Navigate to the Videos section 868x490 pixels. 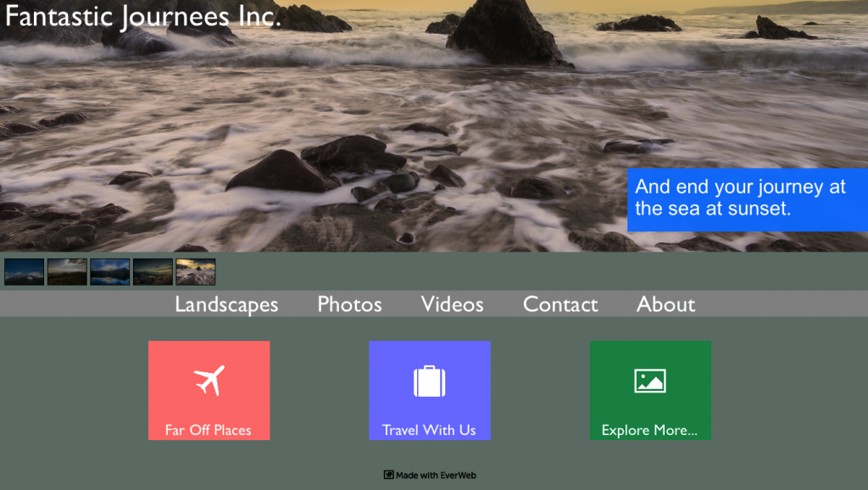pos(452,304)
